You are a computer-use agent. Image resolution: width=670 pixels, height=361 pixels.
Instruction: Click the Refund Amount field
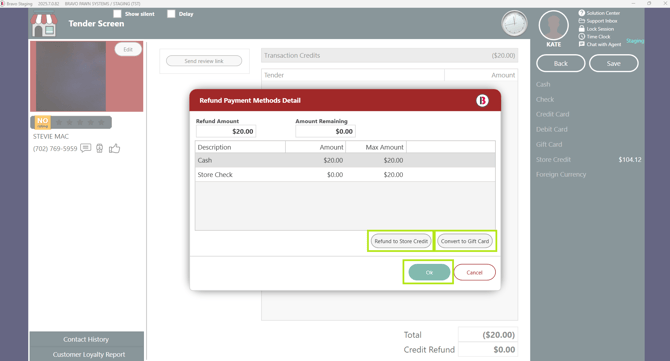[x=226, y=132]
